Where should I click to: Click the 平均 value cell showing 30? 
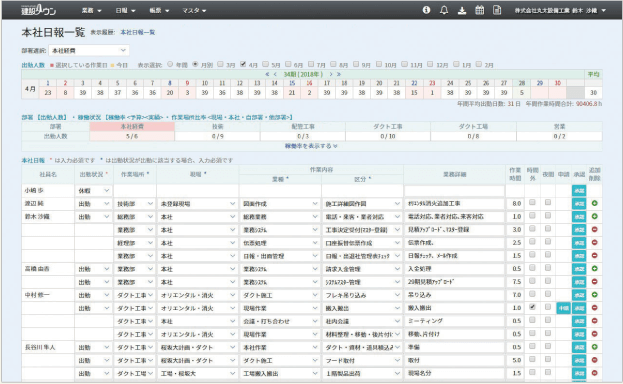click(x=594, y=93)
